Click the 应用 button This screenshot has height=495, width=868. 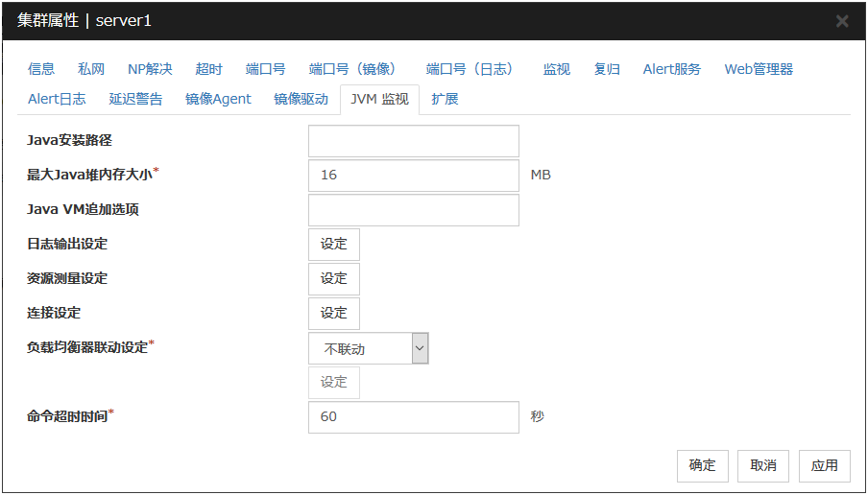coord(824,465)
